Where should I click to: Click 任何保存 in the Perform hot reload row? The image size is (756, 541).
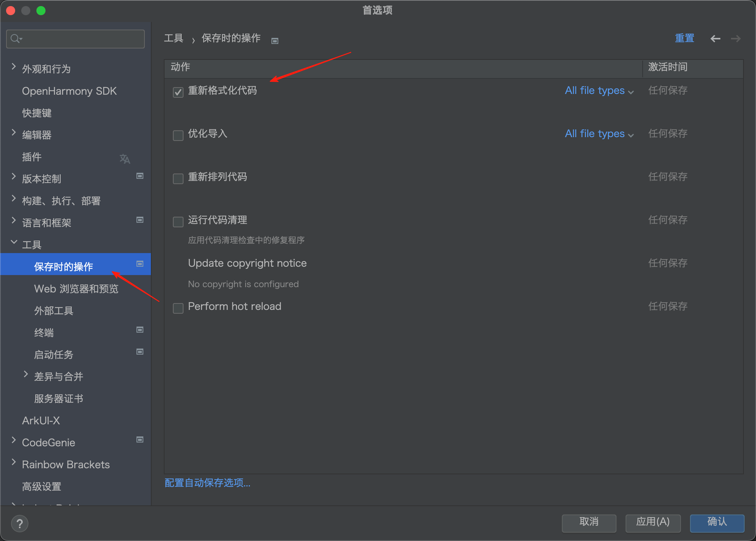pyautogui.click(x=668, y=306)
